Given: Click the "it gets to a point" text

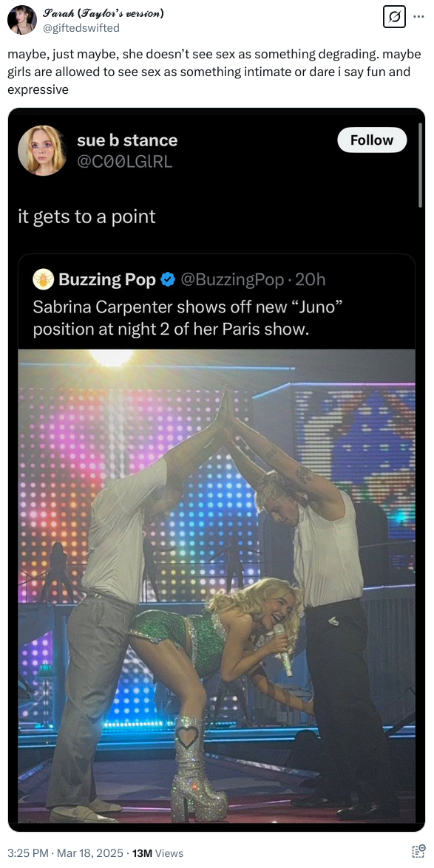Looking at the screenshot, I should tap(87, 216).
